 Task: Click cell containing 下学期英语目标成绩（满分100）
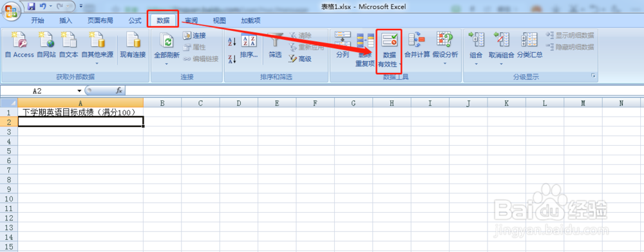(x=80, y=111)
